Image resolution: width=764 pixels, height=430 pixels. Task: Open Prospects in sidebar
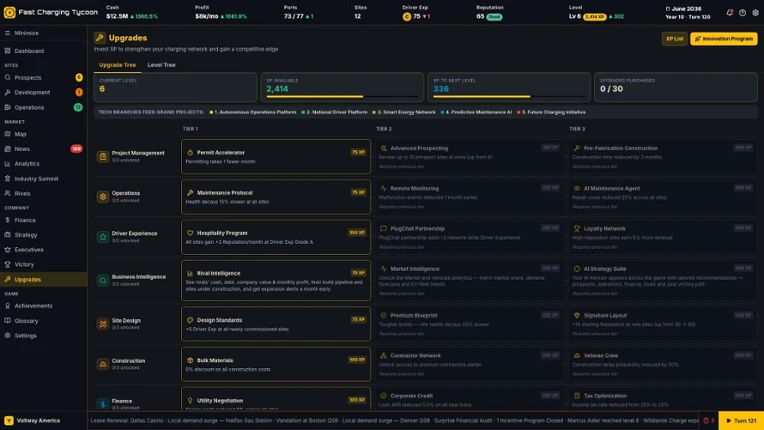(43, 77)
